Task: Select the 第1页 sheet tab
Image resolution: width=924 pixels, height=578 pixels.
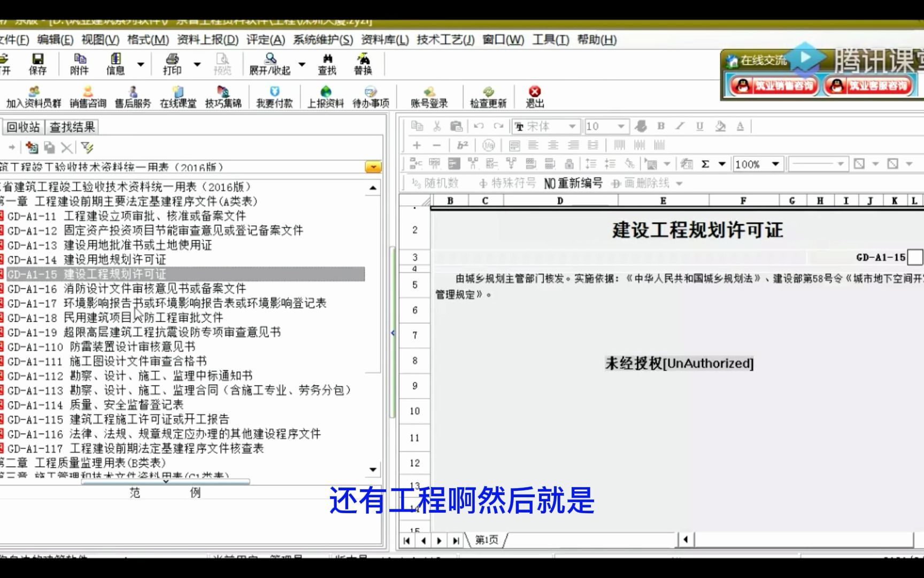Action: click(x=487, y=540)
